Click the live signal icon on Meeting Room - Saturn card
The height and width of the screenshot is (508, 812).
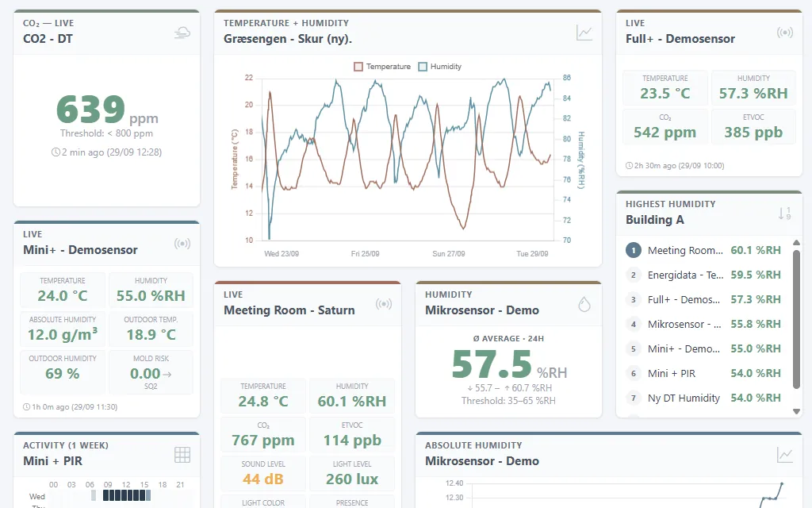point(384,304)
